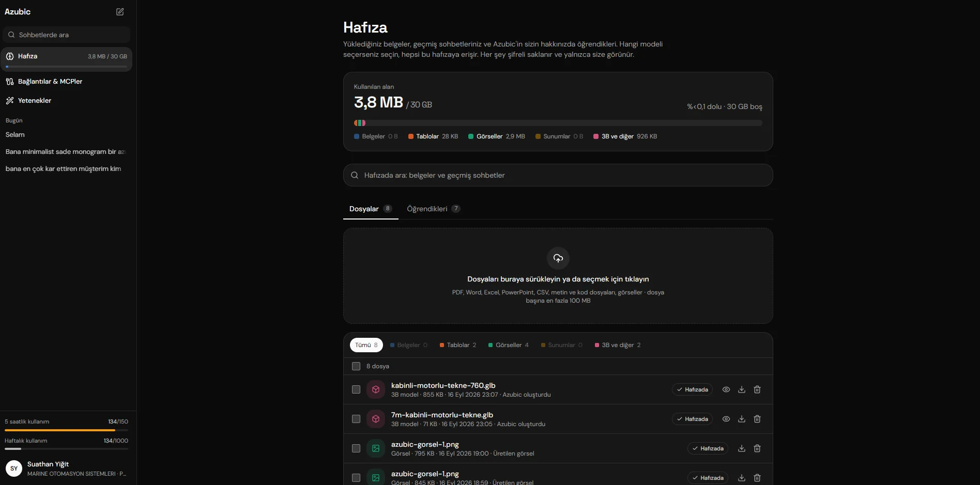The height and width of the screenshot is (485, 980).
Task: Download kabinli-motorlu-tekne-760.glb
Action: (742, 389)
